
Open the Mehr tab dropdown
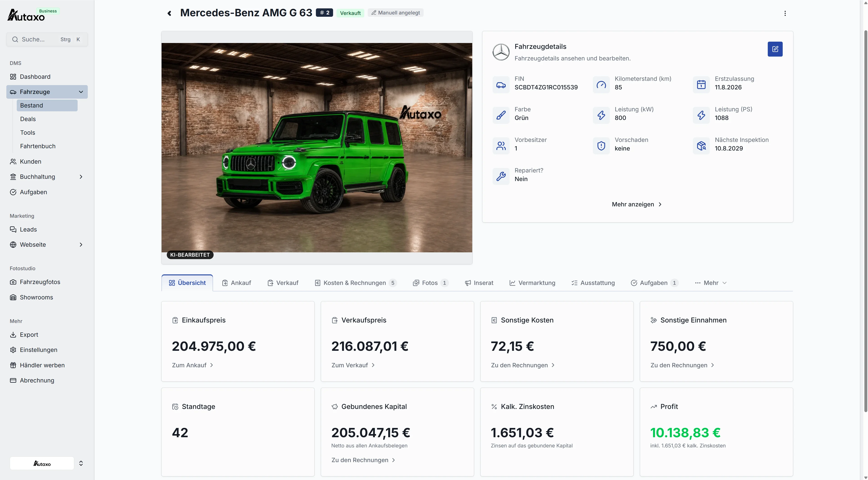pos(711,283)
